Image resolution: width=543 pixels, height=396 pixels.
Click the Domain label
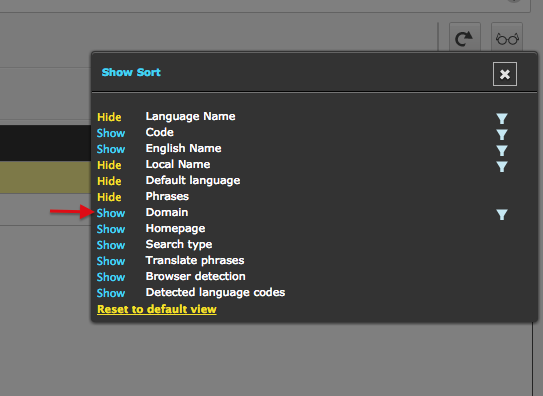point(167,212)
